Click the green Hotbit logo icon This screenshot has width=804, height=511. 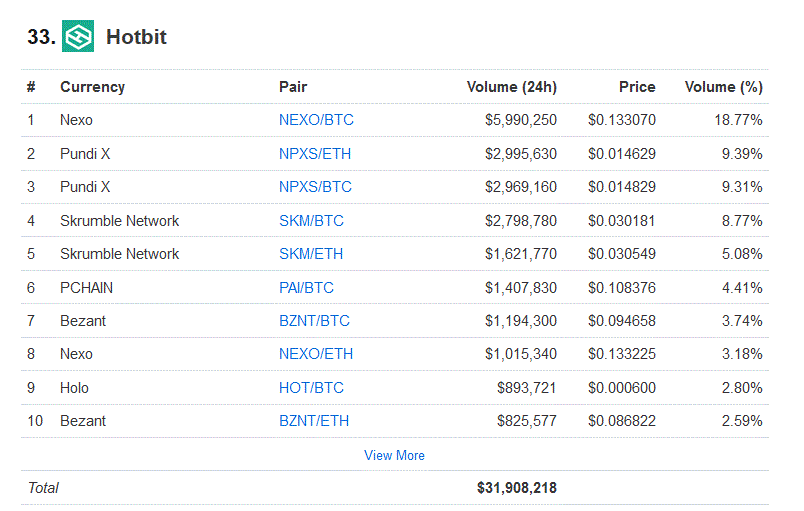[x=78, y=36]
